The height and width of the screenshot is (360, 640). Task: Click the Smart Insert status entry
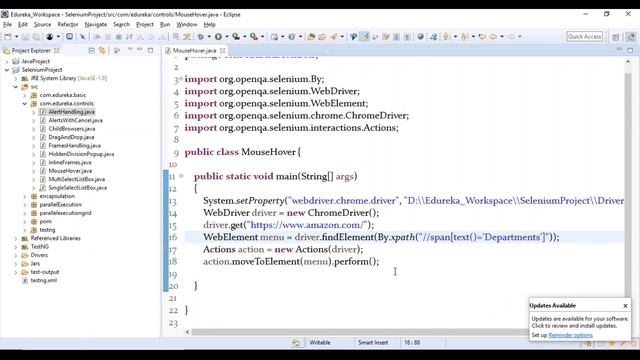373,343
